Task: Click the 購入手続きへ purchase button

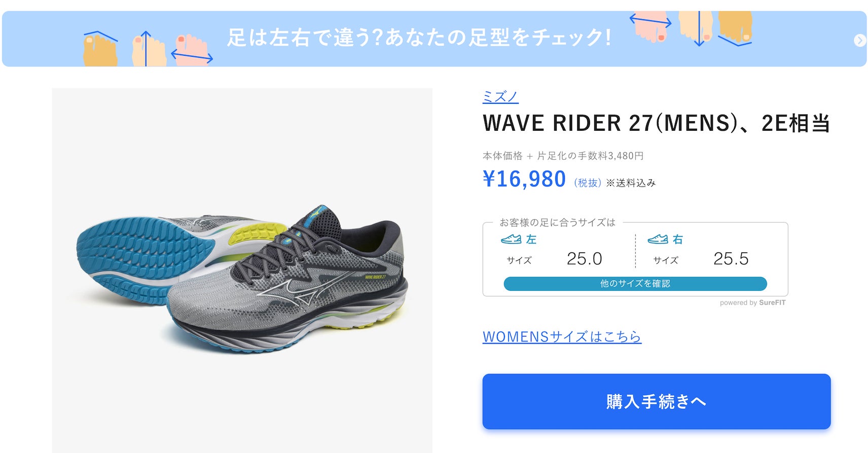Action: 656,401
